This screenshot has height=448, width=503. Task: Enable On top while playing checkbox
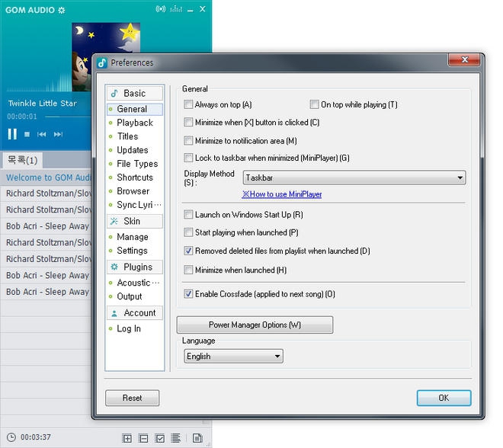pyautogui.click(x=314, y=104)
